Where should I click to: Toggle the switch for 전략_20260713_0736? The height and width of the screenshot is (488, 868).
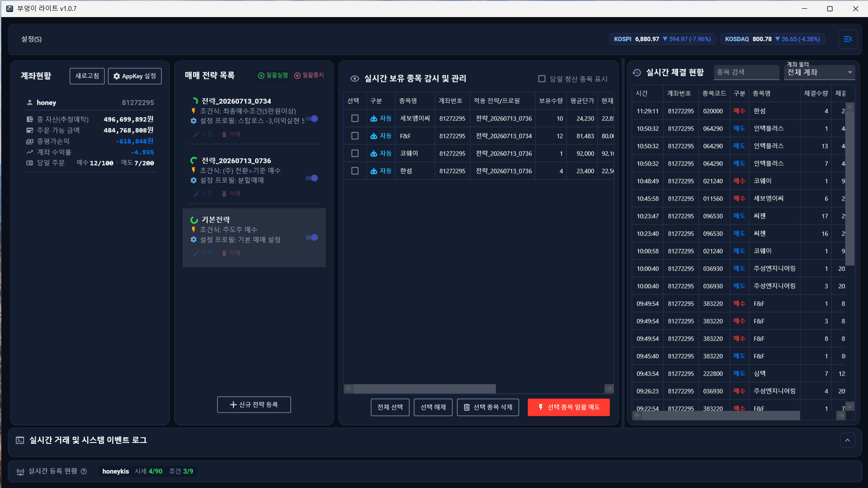coord(312,178)
